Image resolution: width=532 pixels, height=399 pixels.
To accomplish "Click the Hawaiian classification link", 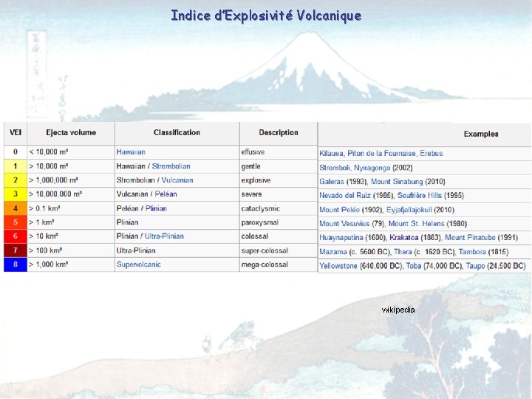I will tap(131, 152).
